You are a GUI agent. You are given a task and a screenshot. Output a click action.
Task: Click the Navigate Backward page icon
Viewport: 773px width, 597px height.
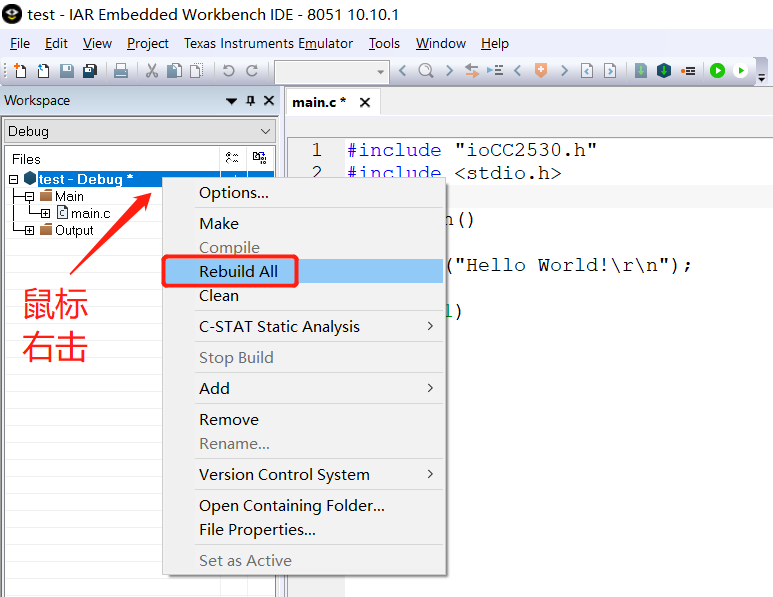(587, 71)
